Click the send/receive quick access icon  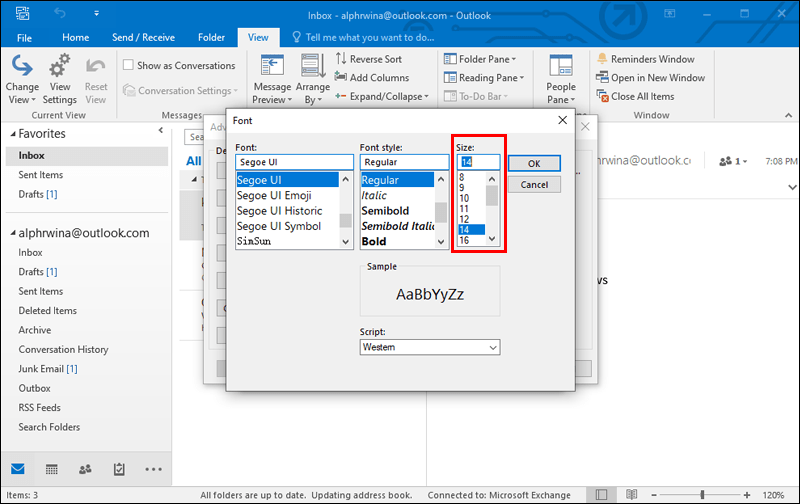[x=22, y=13]
